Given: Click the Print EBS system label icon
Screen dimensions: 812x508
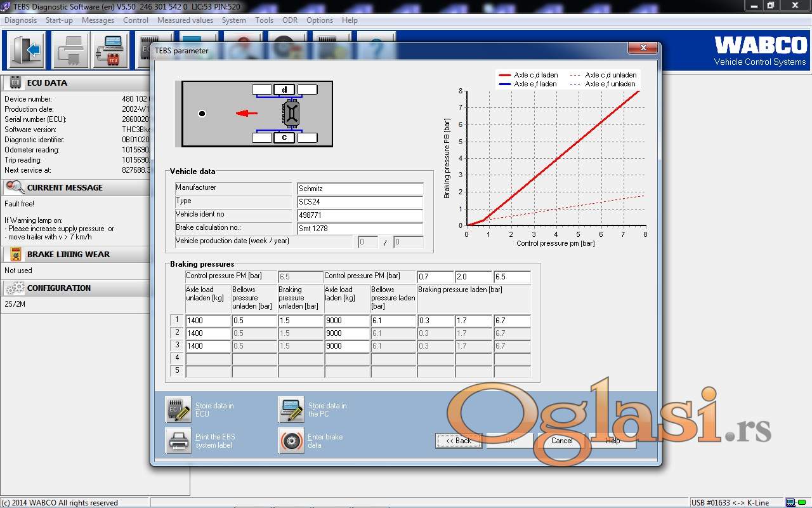Looking at the screenshot, I should 178,441.
